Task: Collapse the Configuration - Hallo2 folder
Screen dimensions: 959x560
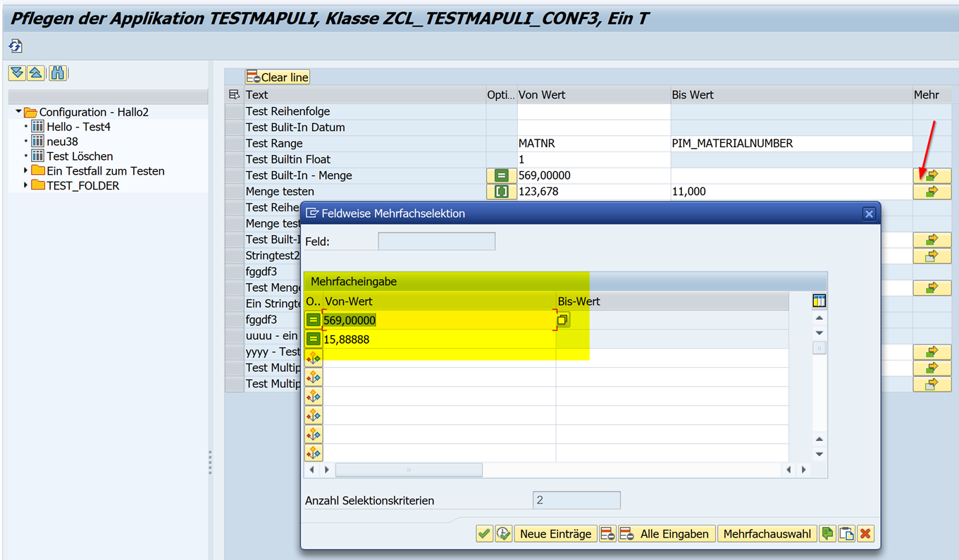Action: pyautogui.click(x=19, y=112)
